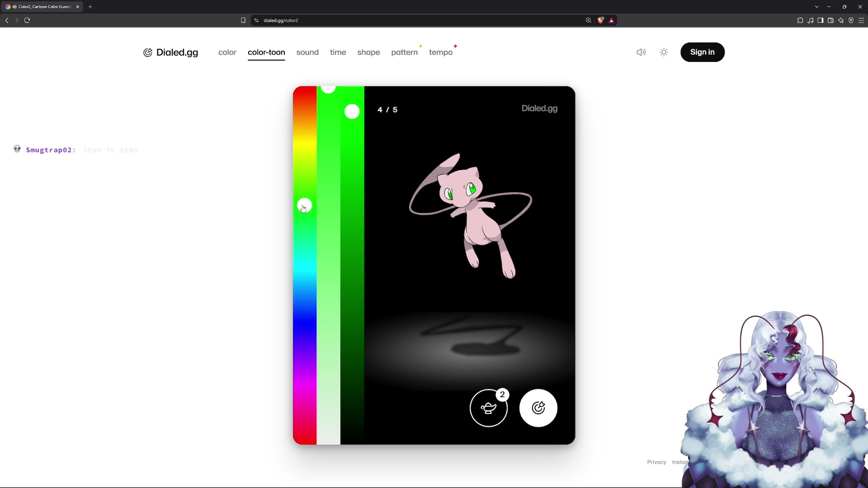Viewport: 868px width, 488px height.
Task: Toggle the browser sidebar panel
Action: point(821,20)
